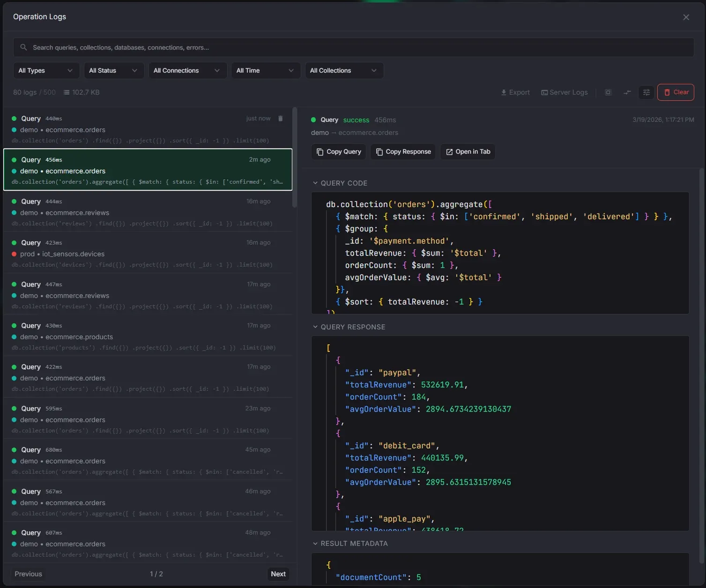706x588 pixels.
Task: Clear all logs with Clear button
Action: [676, 92]
